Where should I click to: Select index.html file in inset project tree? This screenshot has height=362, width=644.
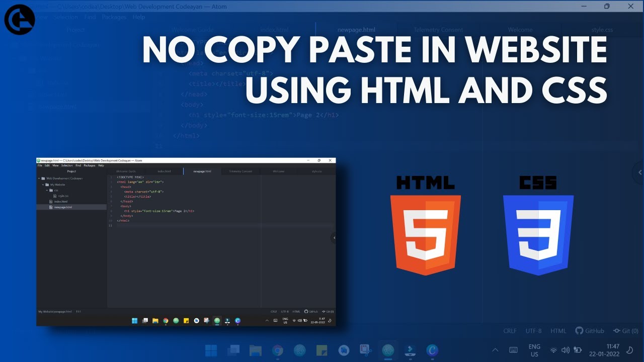click(x=58, y=201)
